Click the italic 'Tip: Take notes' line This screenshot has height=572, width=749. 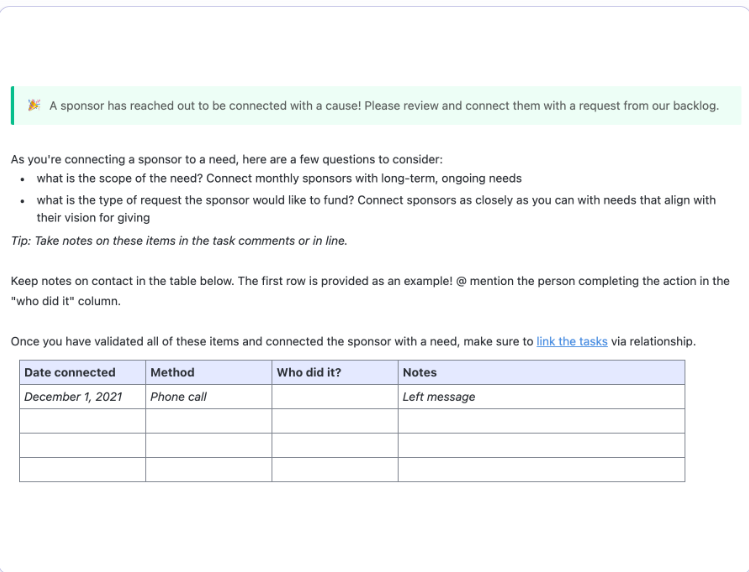179,241
